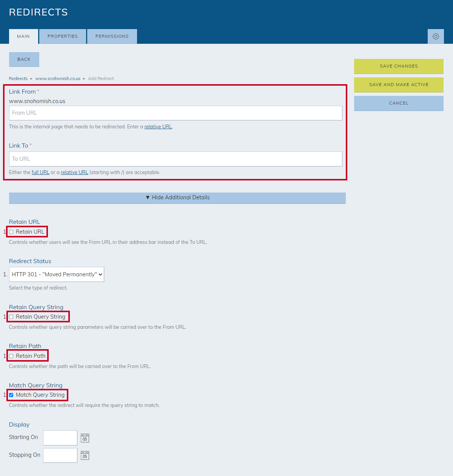The image size is (453, 476).
Task: Switch to the Main tab
Action: coord(23,37)
